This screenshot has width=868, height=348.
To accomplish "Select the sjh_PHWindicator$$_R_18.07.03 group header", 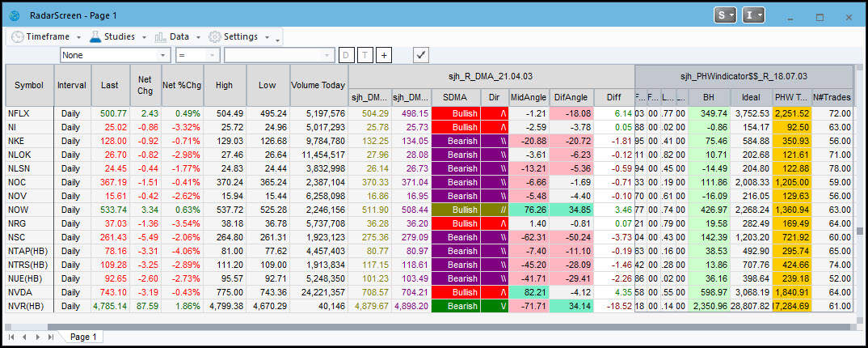I will [744, 76].
